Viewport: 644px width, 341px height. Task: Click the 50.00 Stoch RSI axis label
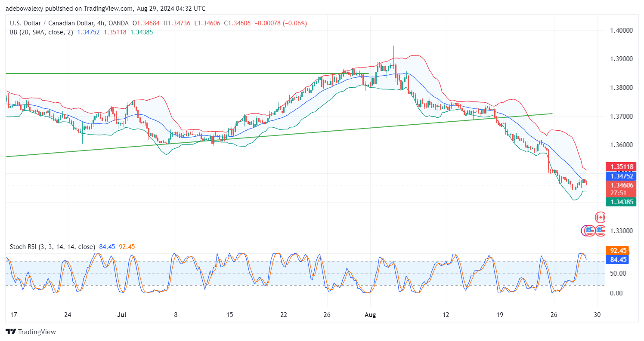click(618, 273)
